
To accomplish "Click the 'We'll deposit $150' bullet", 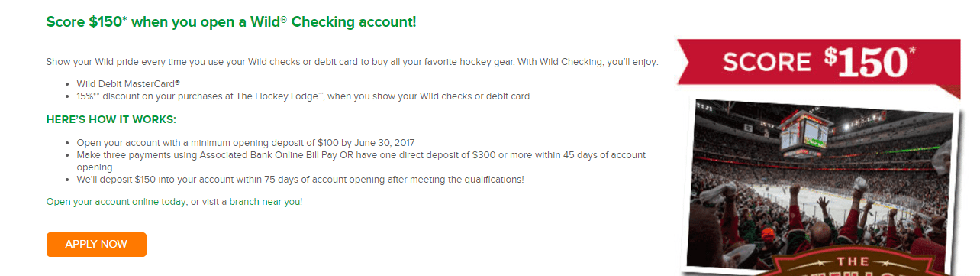I will [300, 180].
